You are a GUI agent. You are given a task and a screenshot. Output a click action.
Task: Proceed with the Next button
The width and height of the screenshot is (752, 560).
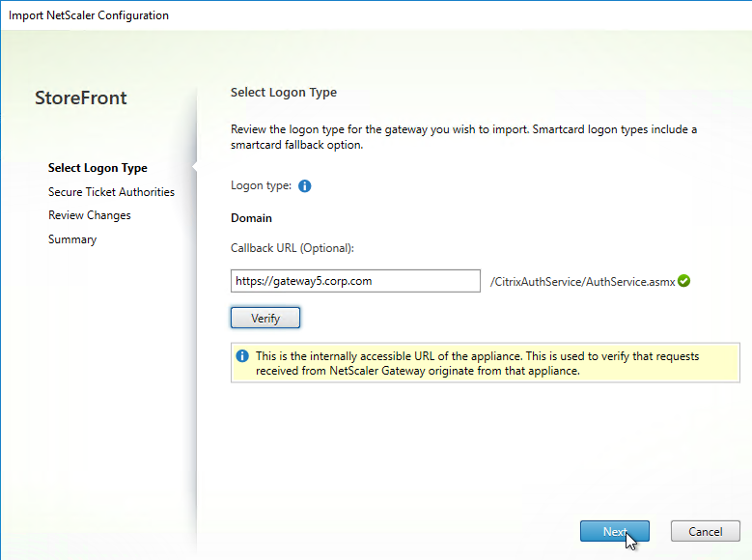pyautogui.click(x=614, y=531)
